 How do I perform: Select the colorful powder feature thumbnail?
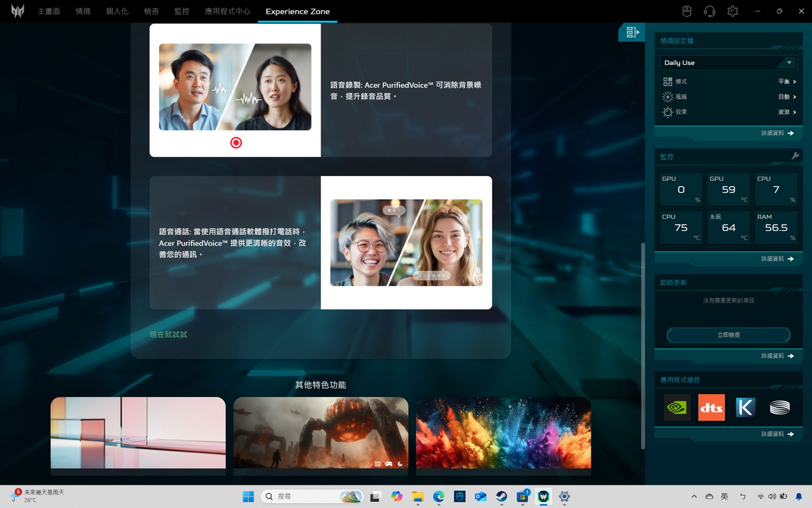(x=503, y=432)
